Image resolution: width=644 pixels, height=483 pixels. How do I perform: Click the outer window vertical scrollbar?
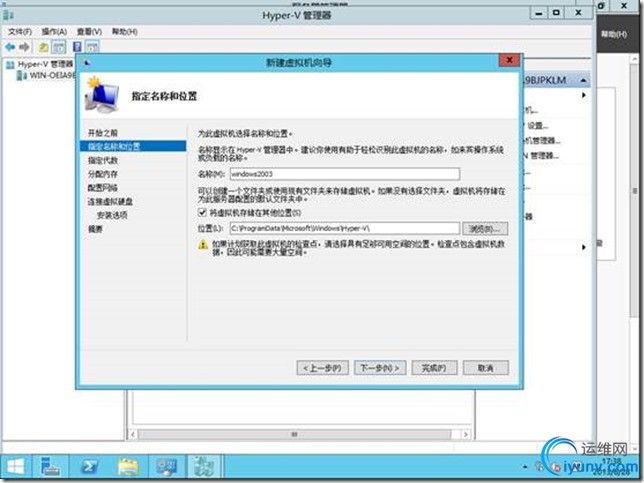pyautogui.click(x=633, y=189)
